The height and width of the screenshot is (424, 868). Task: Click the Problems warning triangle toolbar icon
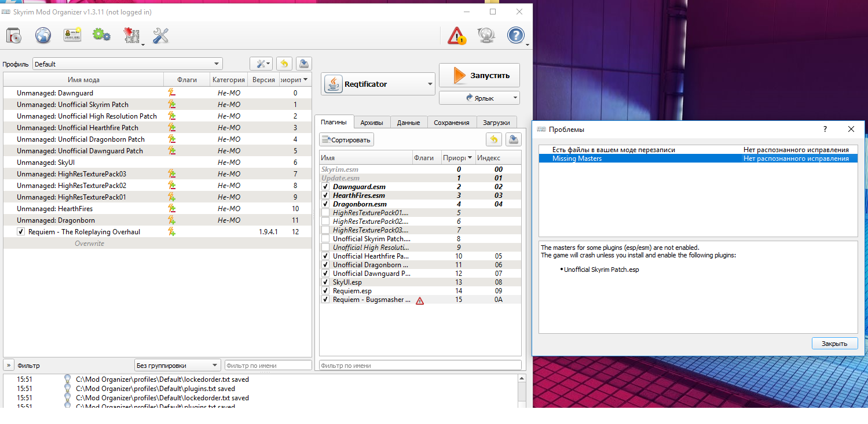coord(457,35)
